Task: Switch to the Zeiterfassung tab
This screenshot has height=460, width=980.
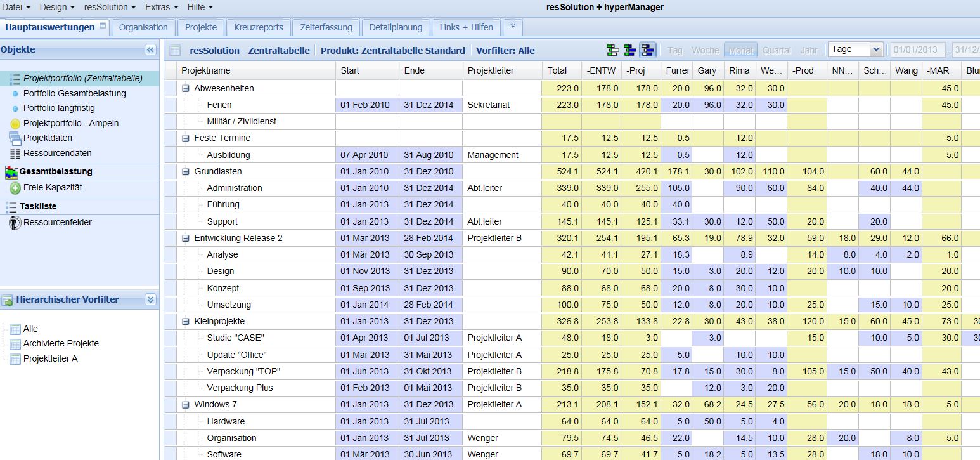Action: tap(325, 27)
